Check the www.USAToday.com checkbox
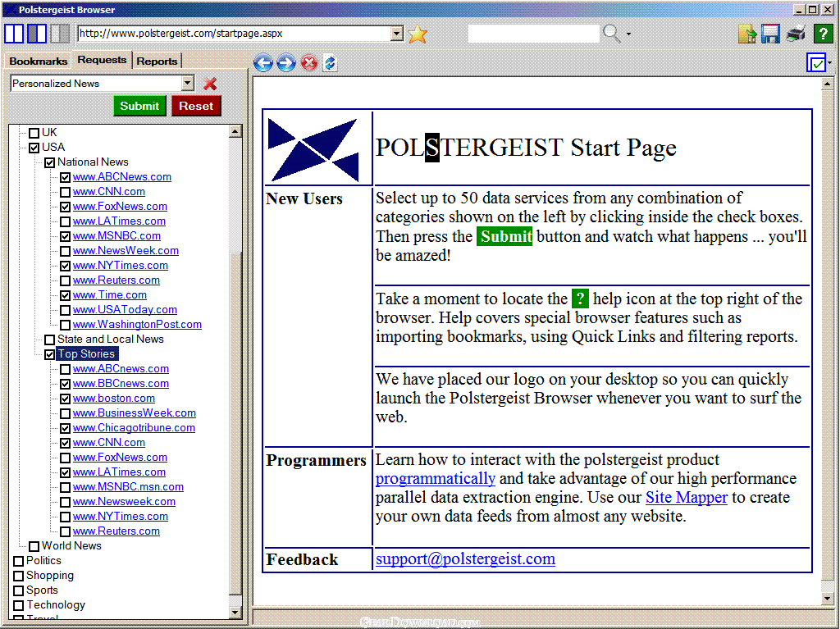The width and height of the screenshot is (840, 629). [66, 310]
